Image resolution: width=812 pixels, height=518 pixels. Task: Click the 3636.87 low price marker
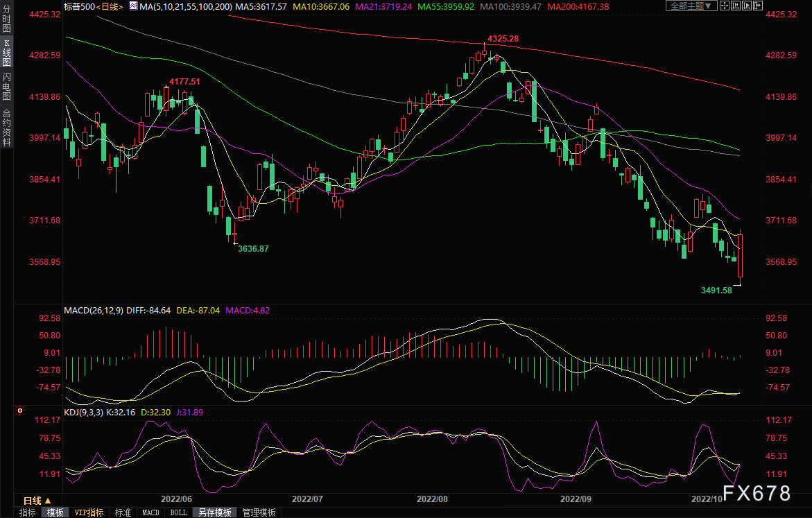click(x=253, y=249)
